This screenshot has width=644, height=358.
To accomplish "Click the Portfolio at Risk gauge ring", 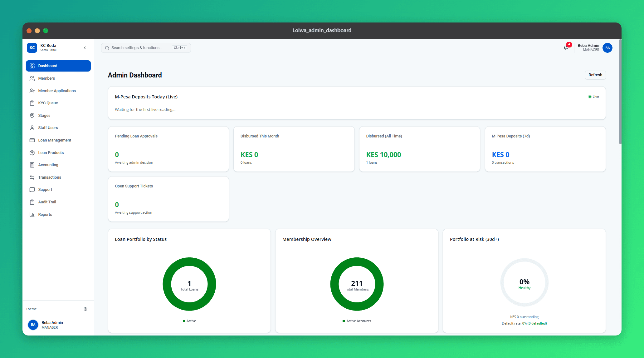I will coord(524,282).
